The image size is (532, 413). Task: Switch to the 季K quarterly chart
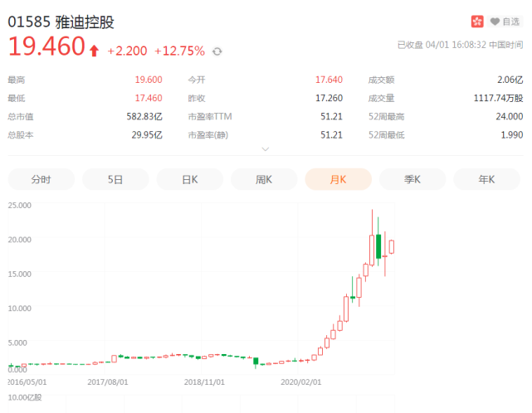(x=412, y=179)
